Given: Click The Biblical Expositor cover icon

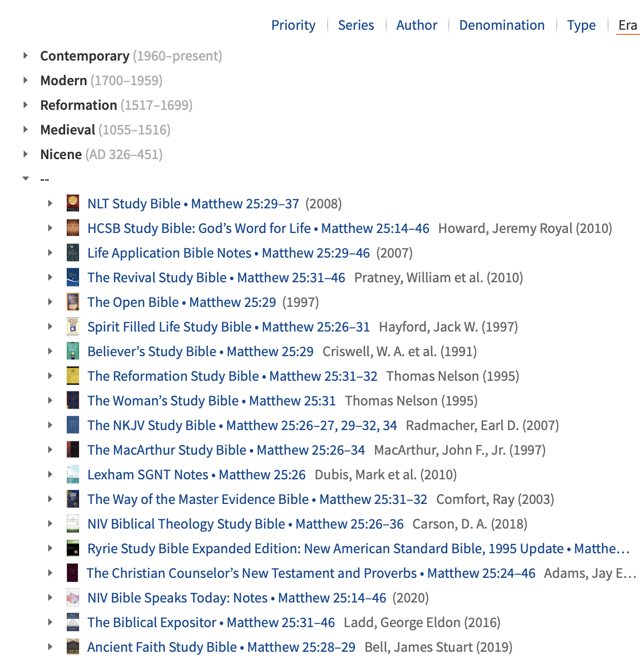Looking at the screenshot, I should [x=73, y=622].
